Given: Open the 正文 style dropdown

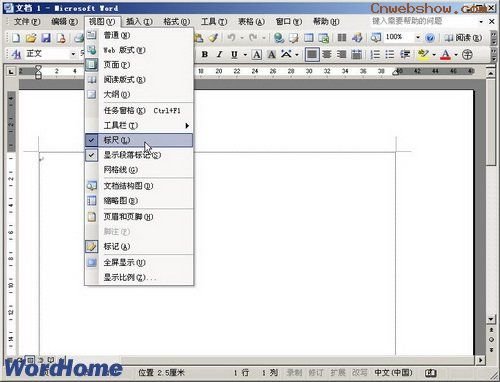Looking at the screenshot, I should click(x=73, y=54).
